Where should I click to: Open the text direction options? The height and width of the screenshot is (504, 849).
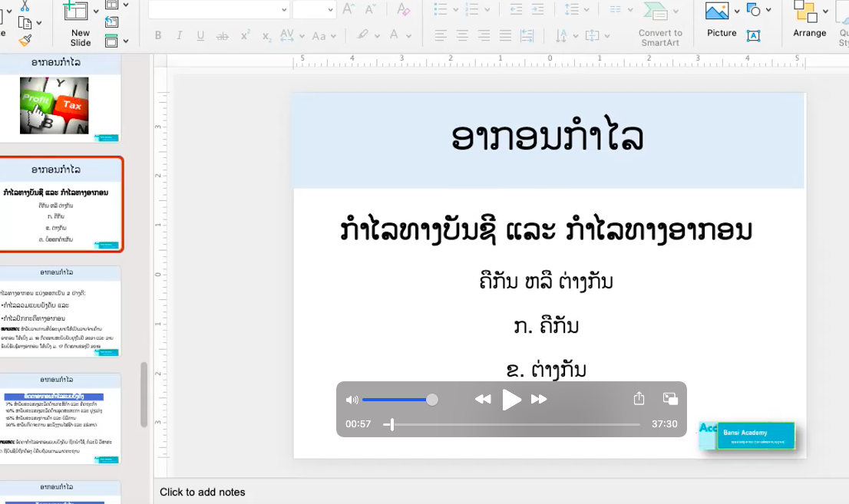tap(567, 36)
